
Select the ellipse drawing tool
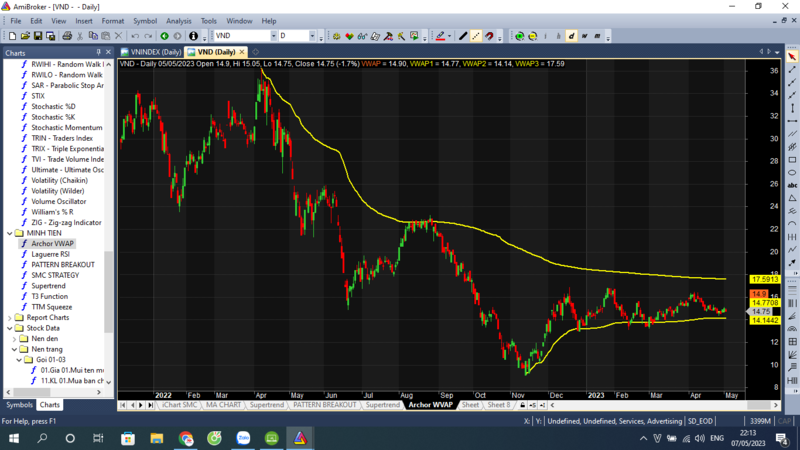792,173
